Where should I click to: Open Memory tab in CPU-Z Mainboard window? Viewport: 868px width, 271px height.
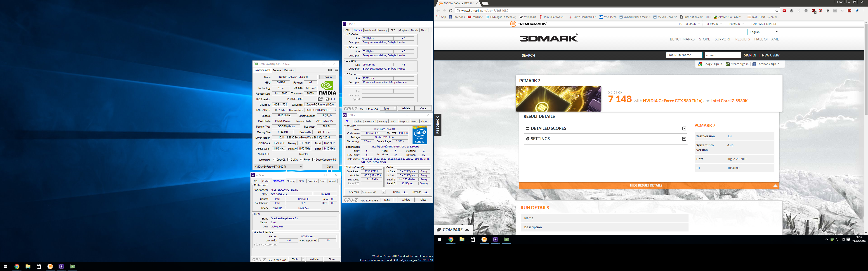(x=291, y=181)
